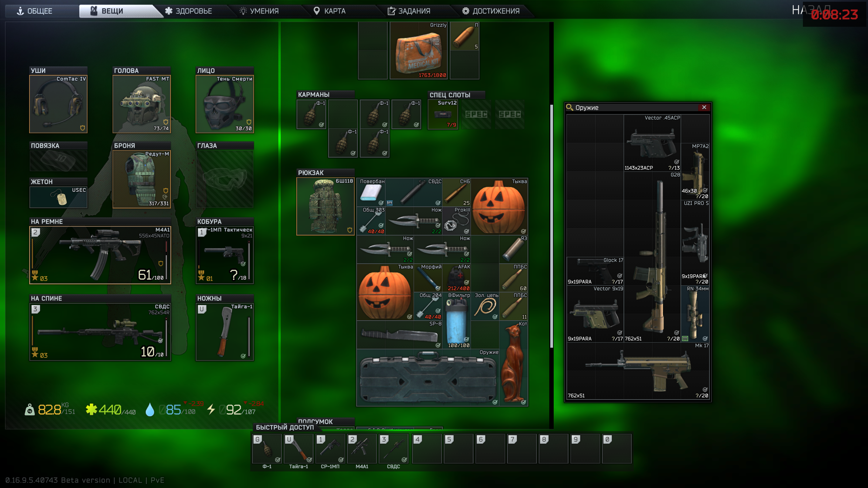Select the Ф-1 grenade quick slot G
The height and width of the screenshot is (488, 868).
point(267,449)
